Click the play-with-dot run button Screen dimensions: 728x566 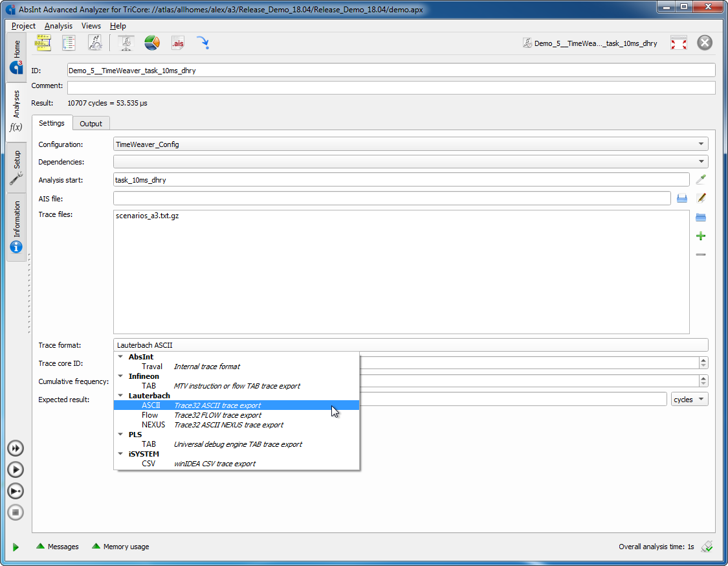16,491
